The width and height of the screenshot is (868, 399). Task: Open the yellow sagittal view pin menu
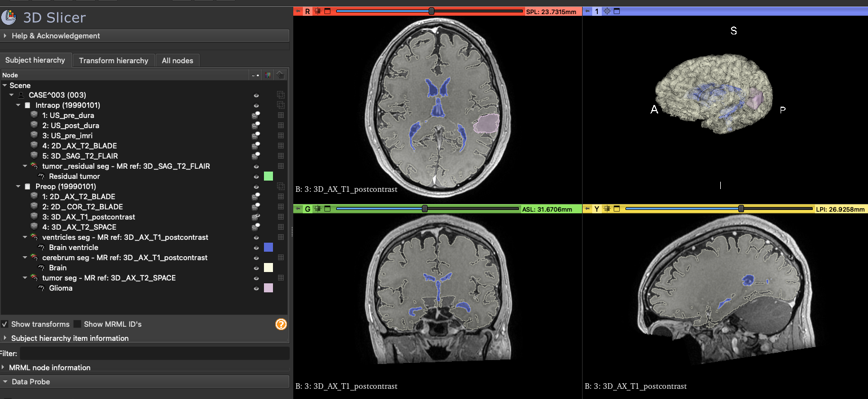pos(586,208)
